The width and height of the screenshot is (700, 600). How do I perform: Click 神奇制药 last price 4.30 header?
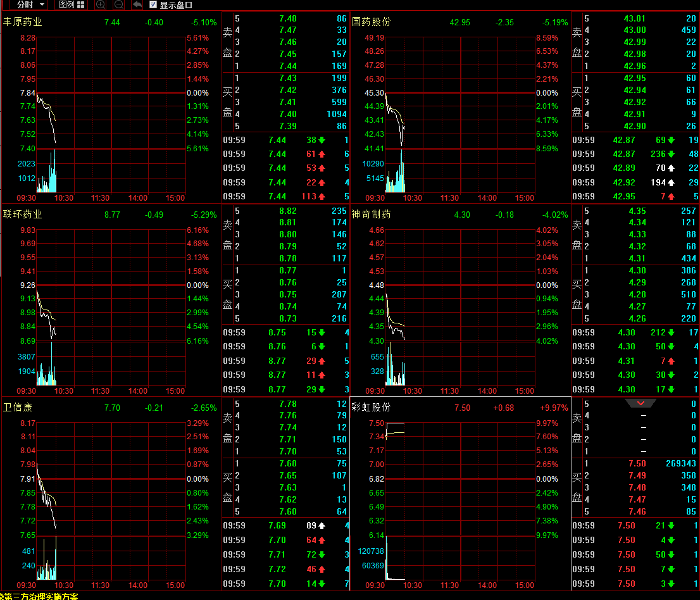coord(462,215)
